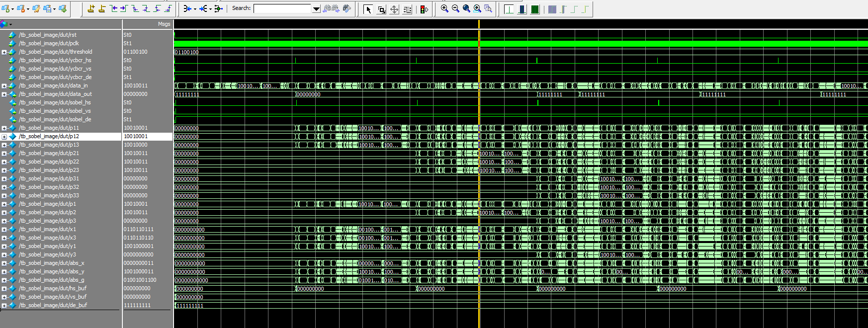Select the /tb_sobel_image/dut/abs_y signal
Viewport: 868px width, 328px height.
[52, 271]
